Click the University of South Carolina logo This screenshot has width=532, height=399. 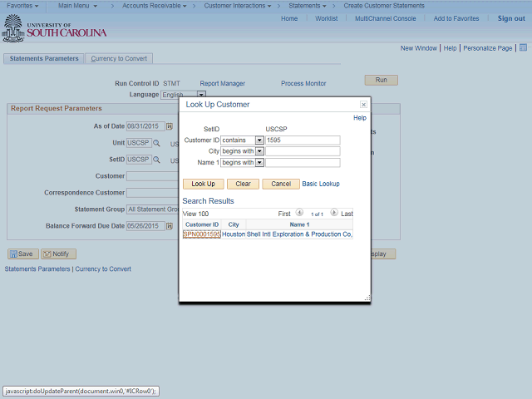tap(54, 28)
